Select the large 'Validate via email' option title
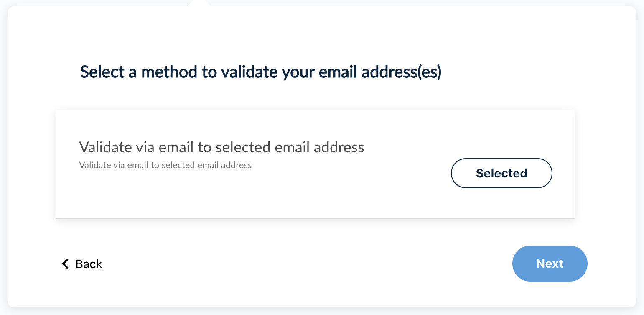 coord(221,147)
